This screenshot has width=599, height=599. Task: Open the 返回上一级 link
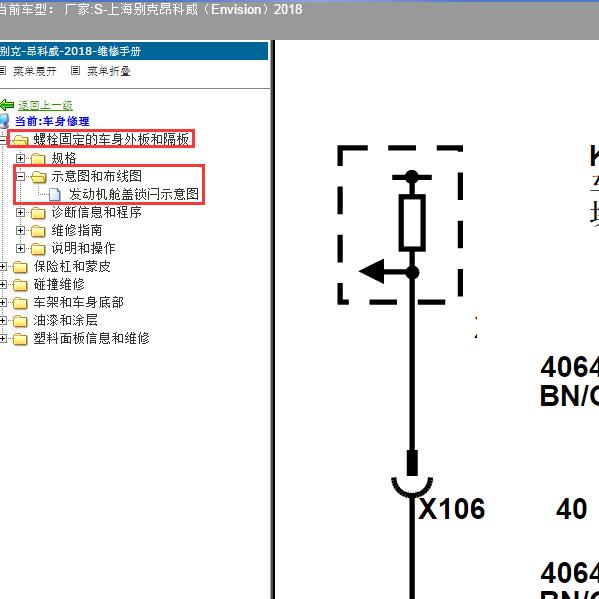click(45, 105)
